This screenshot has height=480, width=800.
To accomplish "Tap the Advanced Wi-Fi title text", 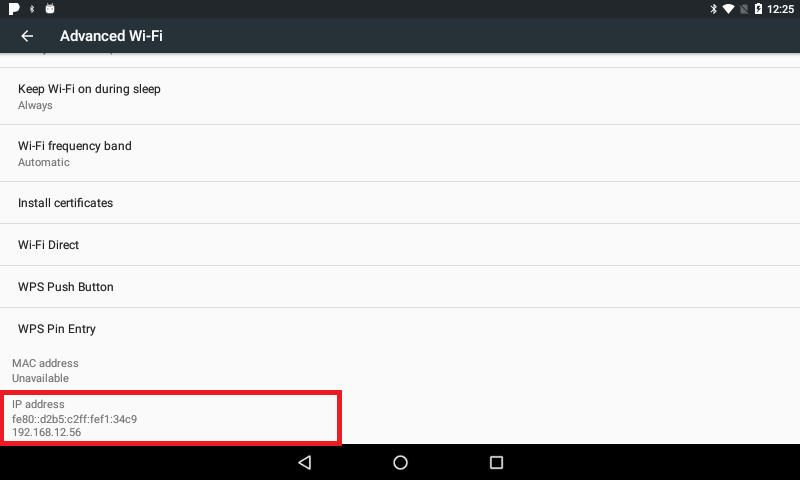I will pyautogui.click(x=111, y=36).
